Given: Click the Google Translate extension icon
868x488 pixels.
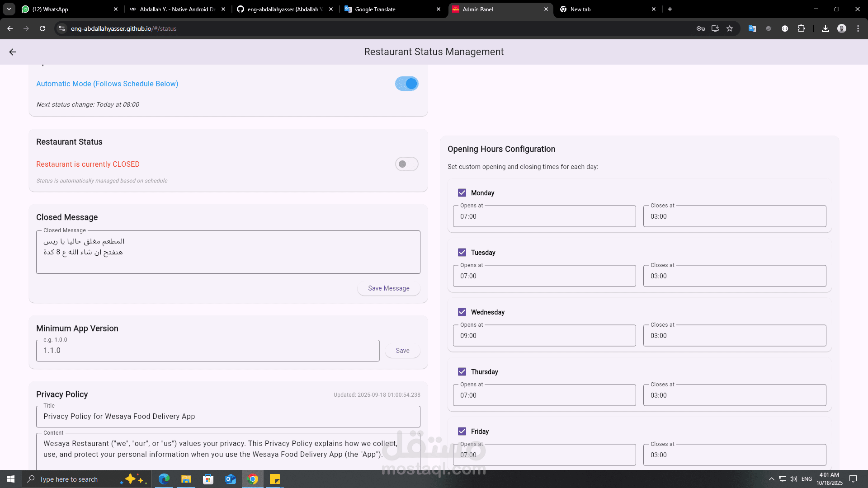Looking at the screenshot, I should point(752,28).
